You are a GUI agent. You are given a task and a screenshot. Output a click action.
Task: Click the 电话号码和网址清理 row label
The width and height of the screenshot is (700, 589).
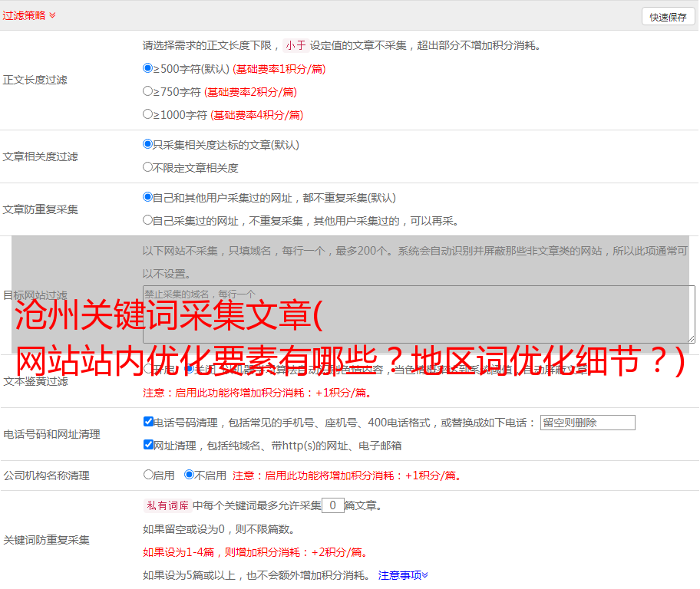pos(51,434)
